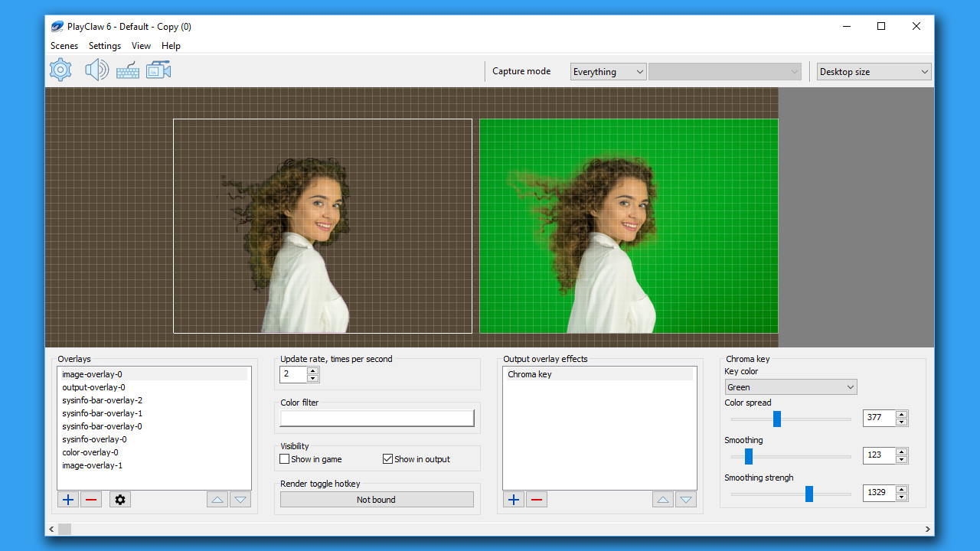This screenshot has height=551, width=980.
Task: Change the chroma Key color from Green
Action: (790, 386)
